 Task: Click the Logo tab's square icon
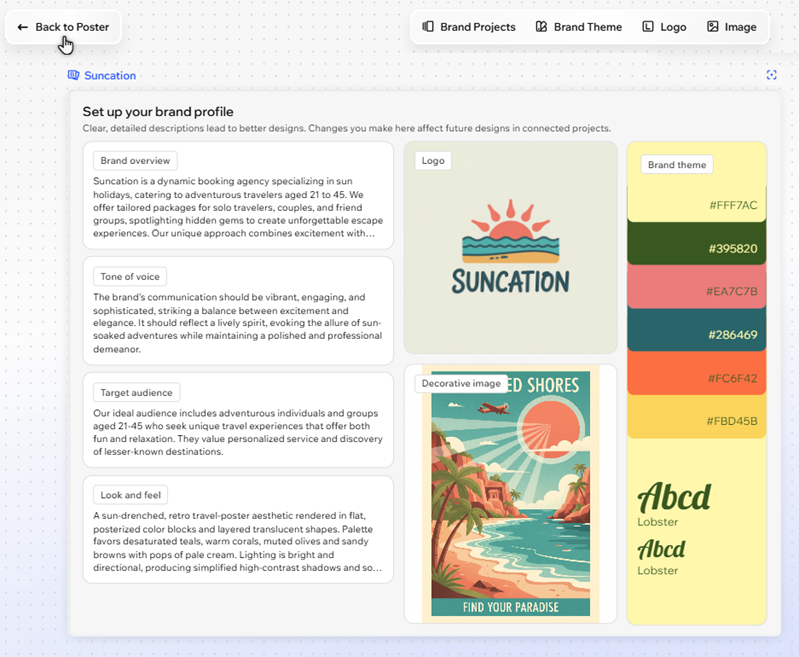[x=648, y=27]
